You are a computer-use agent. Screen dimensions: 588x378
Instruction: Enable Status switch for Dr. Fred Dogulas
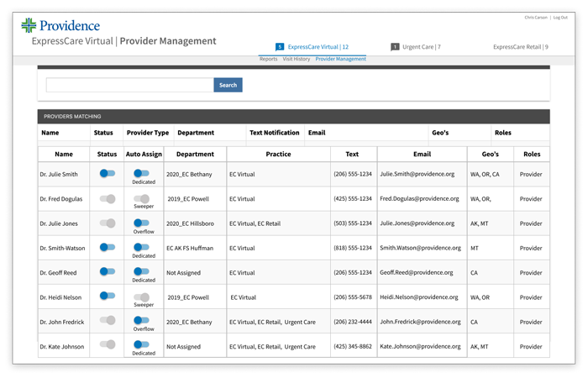[108, 199]
